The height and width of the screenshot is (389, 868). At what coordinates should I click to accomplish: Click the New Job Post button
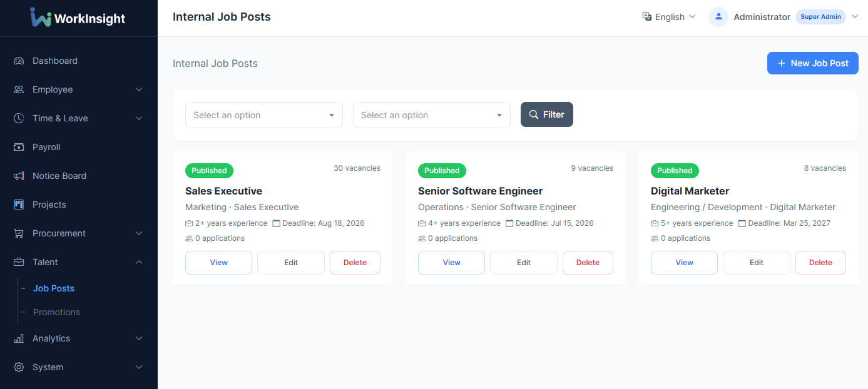(812, 63)
